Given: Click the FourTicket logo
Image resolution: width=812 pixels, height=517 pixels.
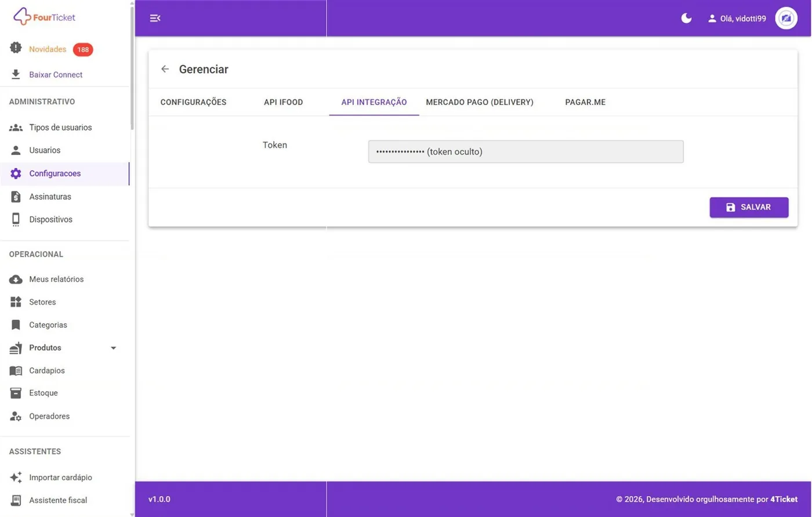Looking at the screenshot, I should 44,17.
